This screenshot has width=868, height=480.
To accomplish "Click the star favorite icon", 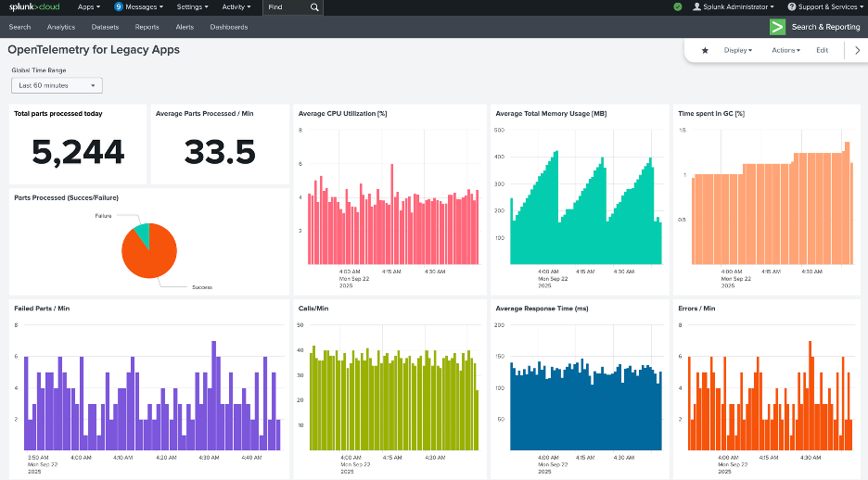I will click(705, 50).
